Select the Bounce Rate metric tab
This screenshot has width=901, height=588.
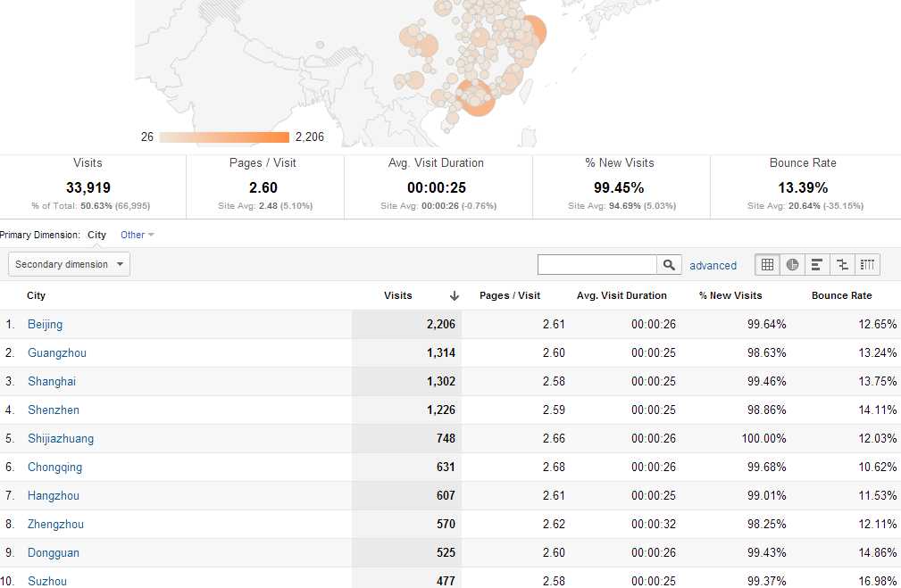(803, 186)
